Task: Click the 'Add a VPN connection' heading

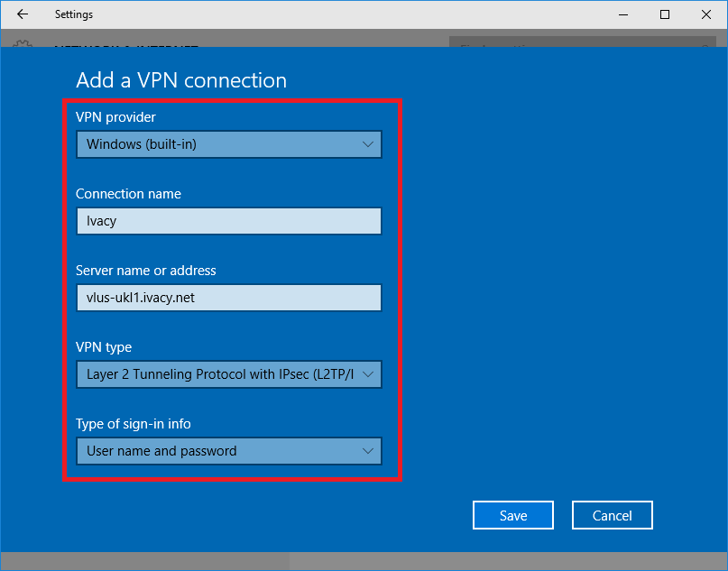Action: point(181,80)
